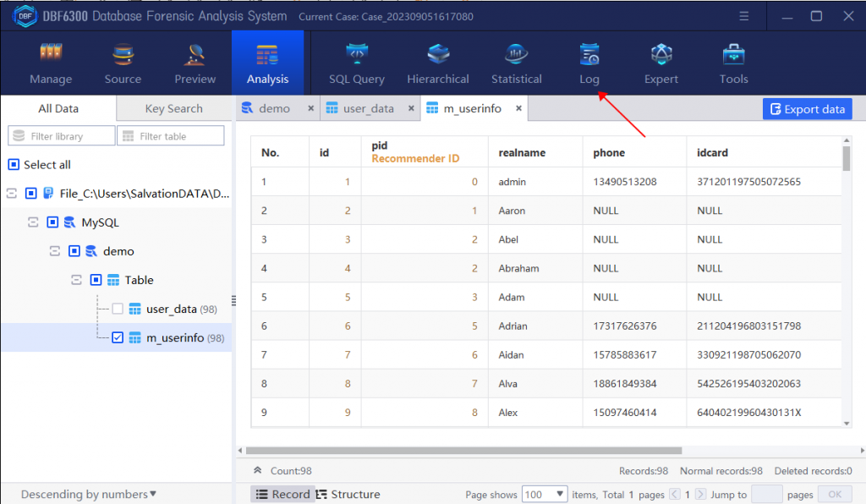This screenshot has height=504, width=866.
Task: Go to the Source section
Action: click(123, 63)
